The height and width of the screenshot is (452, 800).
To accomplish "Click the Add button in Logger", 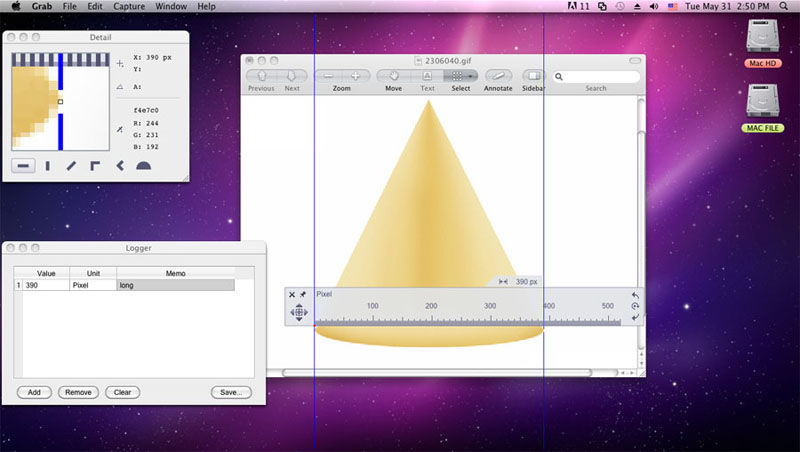I will (x=34, y=392).
